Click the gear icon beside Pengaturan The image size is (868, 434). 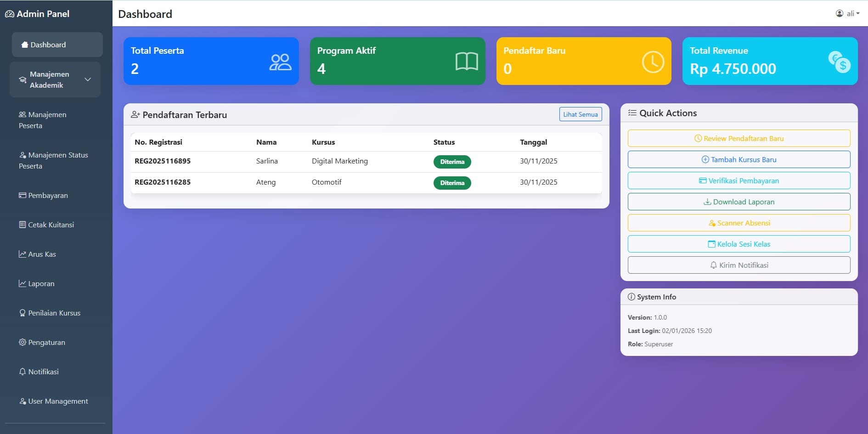[x=22, y=342]
